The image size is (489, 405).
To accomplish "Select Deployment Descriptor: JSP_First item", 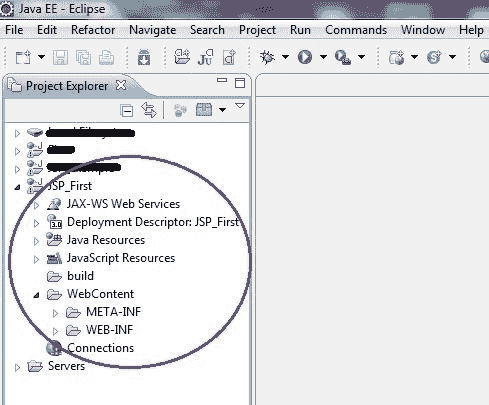I will click(x=153, y=222).
